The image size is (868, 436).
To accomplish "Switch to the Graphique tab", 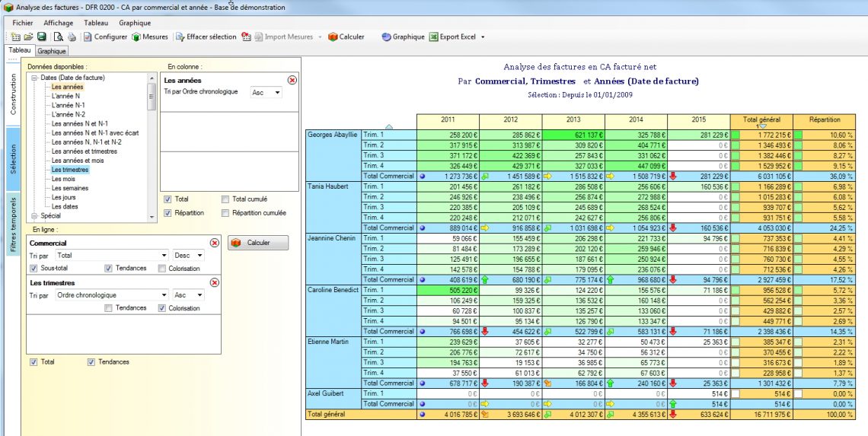I will [x=52, y=51].
